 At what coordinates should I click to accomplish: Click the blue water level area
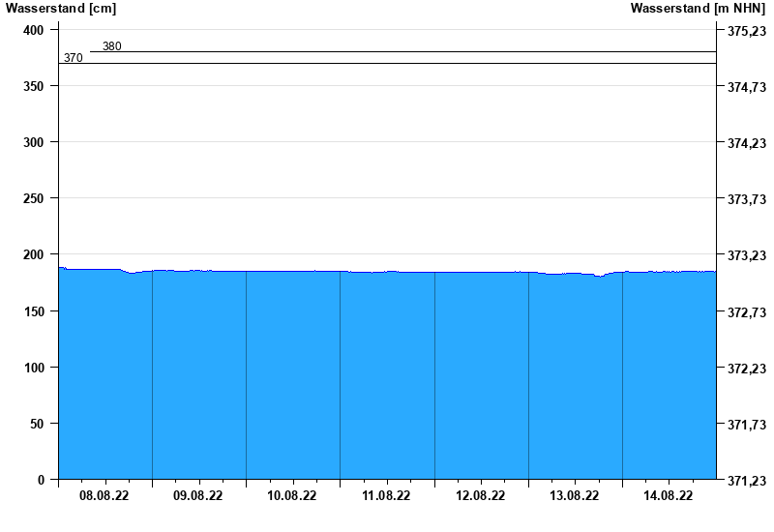point(387,377)
